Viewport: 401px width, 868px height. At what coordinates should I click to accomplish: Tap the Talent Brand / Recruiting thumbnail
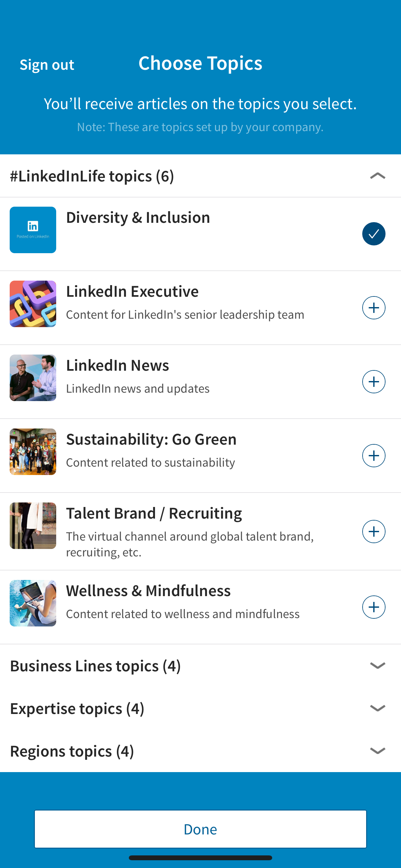coord(33,526)
